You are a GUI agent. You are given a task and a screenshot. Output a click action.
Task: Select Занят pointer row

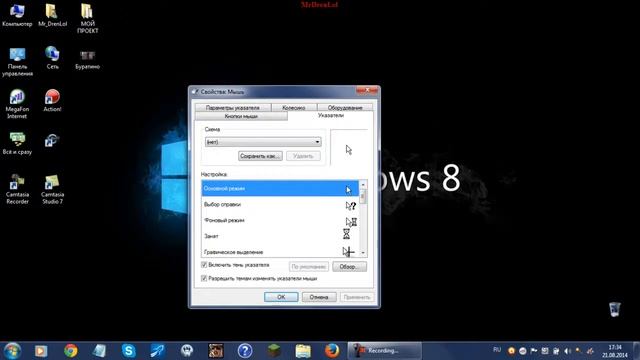click(280, 236)
